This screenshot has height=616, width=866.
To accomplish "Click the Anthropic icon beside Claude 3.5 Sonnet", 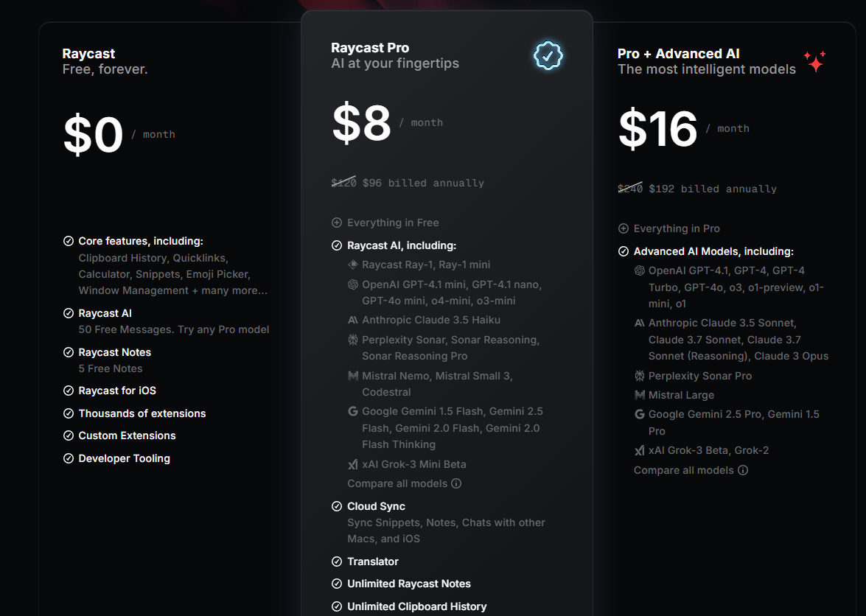I will [639, 323].
